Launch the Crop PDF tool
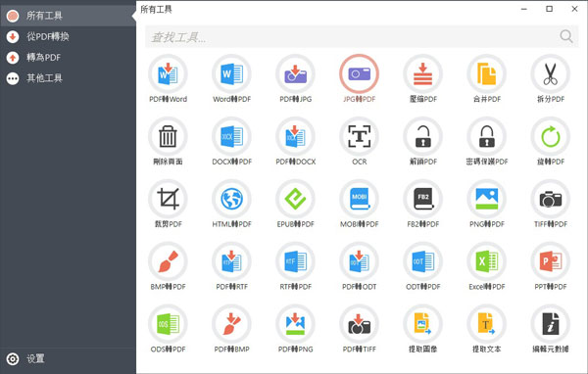Screen dimensions: 588x374 tap(168, 199)
